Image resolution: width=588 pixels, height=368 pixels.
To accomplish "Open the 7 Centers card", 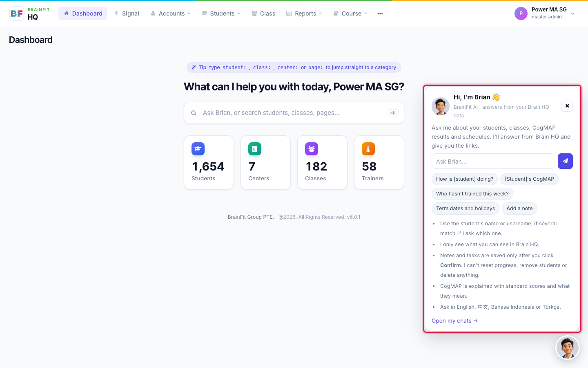I will (265, 162).
